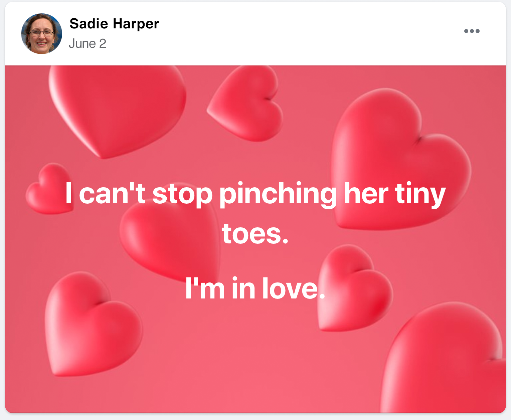Click Sadie Harper's round profile picture

point(42,34)
